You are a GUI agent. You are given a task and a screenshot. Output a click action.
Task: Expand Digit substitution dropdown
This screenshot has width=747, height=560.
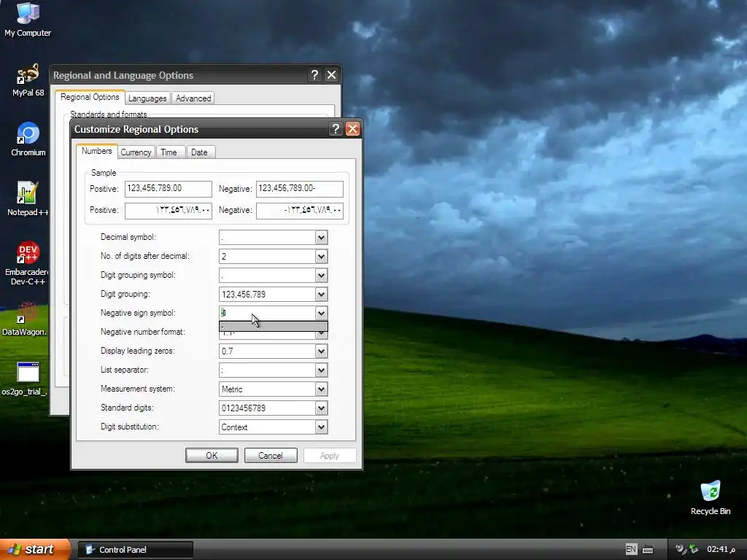pos(321,427)
